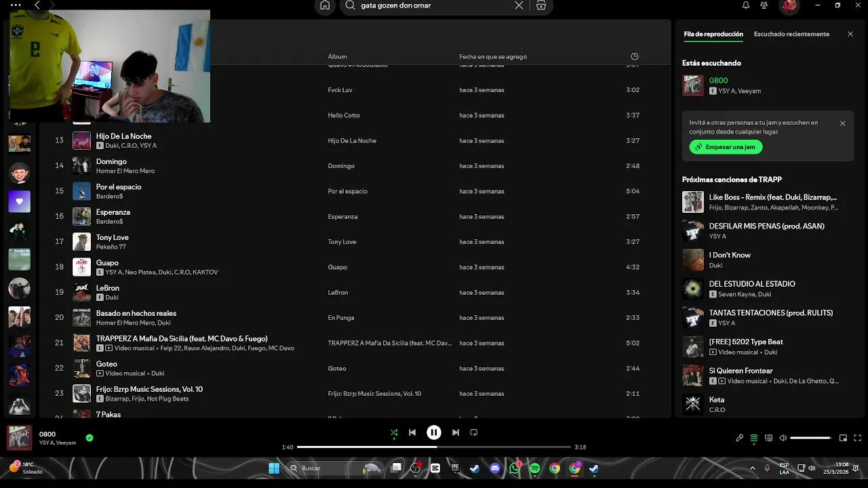Image resolution: width=868 pixels, height=488 pixels.
Task: Open the Browse icon beside the search bar
Action: click(x=540, y=5)
